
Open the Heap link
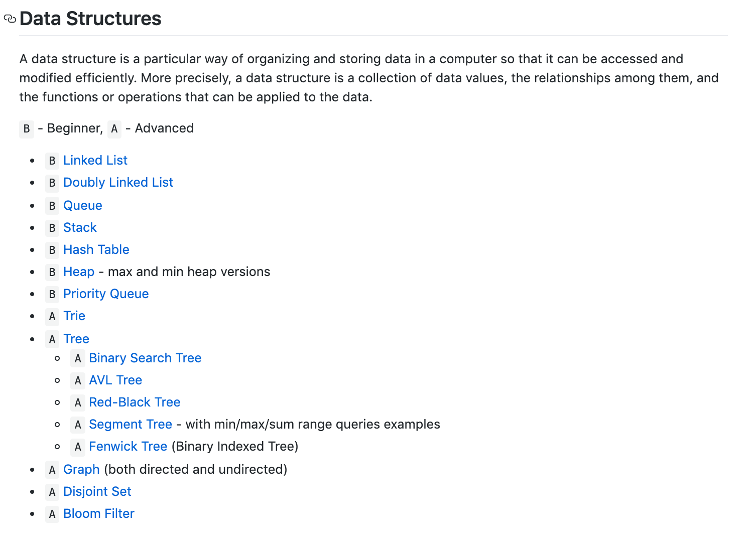click(79, 271)
